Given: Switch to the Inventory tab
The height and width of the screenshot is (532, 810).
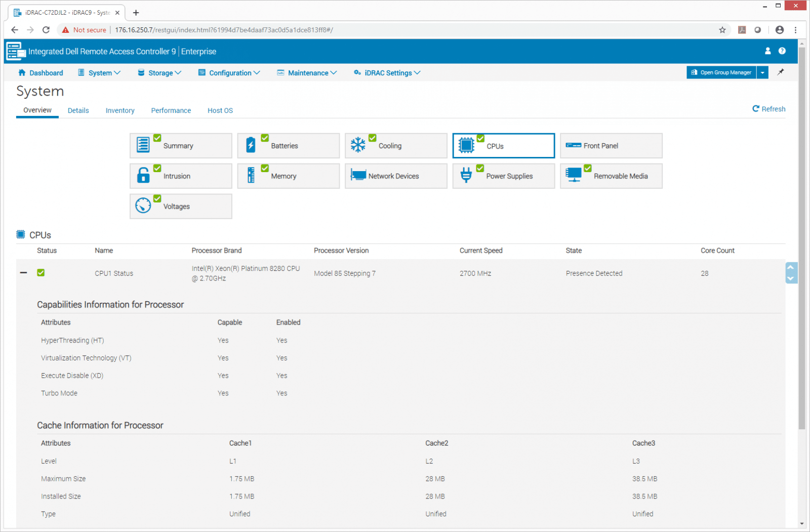Looking at the screenshot, I should (x=120, y=110).
